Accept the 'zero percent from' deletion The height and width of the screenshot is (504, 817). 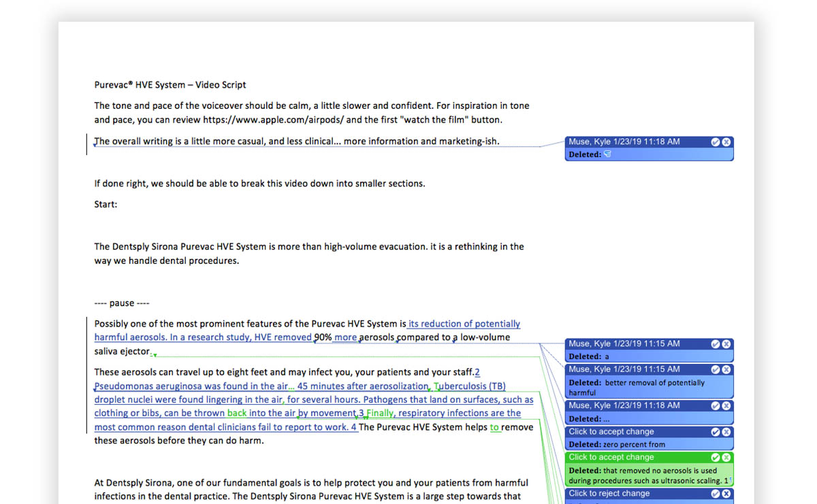tap(716, 432)
